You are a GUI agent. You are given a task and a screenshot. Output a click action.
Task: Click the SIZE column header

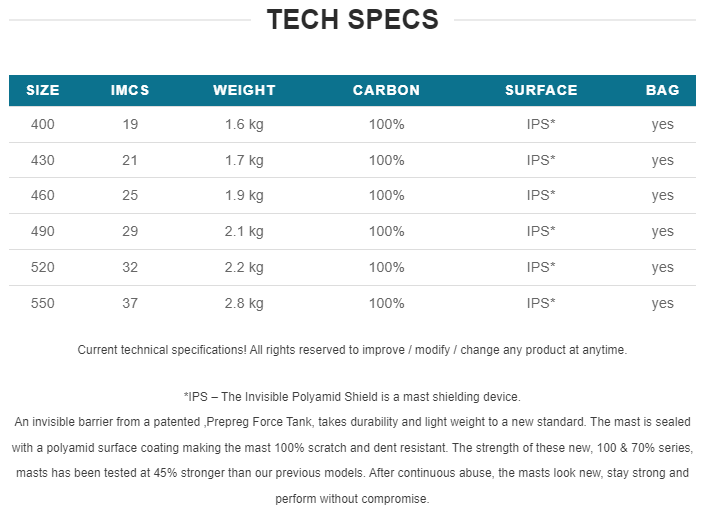43,90
